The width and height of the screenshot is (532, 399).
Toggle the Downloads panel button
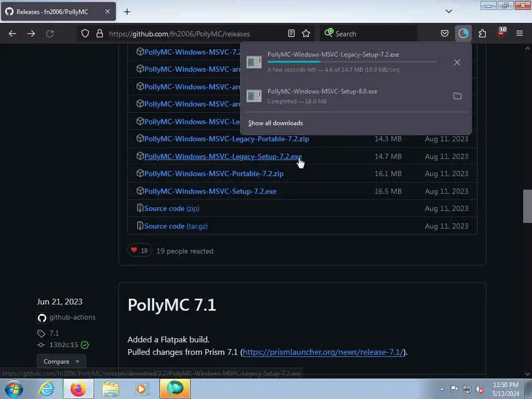coord(463,34)
